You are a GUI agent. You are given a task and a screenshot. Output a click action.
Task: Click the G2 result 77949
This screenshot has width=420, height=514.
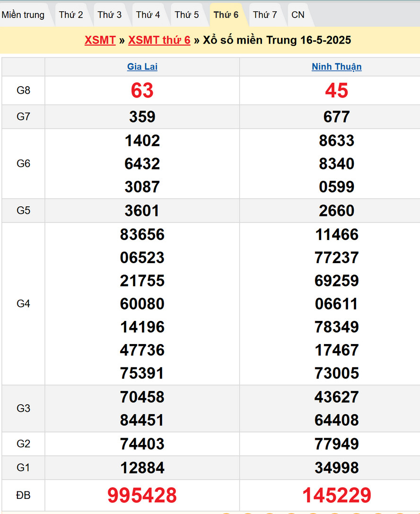337,444
